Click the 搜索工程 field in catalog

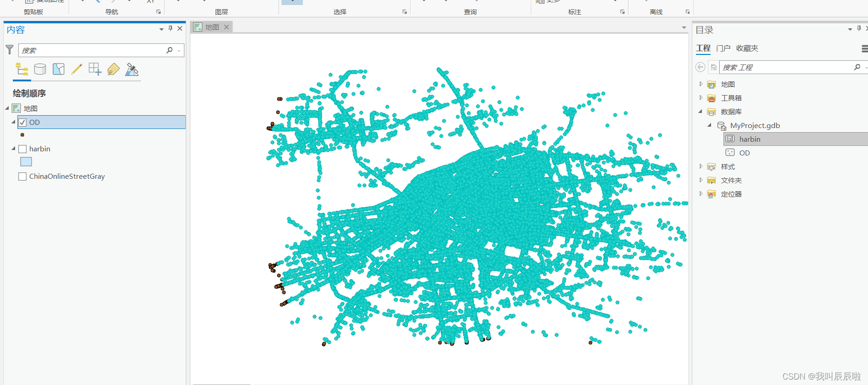tap(793, 67)
